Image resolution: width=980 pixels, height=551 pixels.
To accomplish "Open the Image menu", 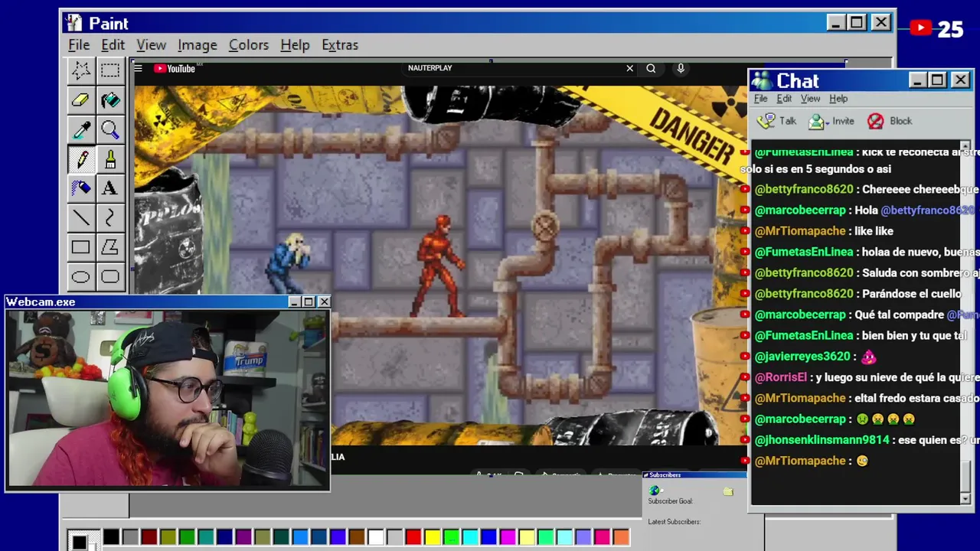I will 197,45.
